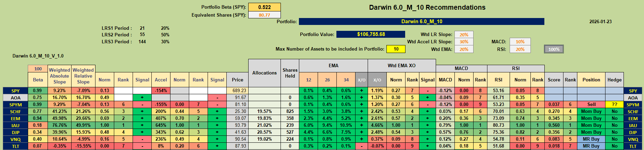Select the yellow Max Number of Assets cell
Screen dimensions: 644x150
(x=396, y=49)
